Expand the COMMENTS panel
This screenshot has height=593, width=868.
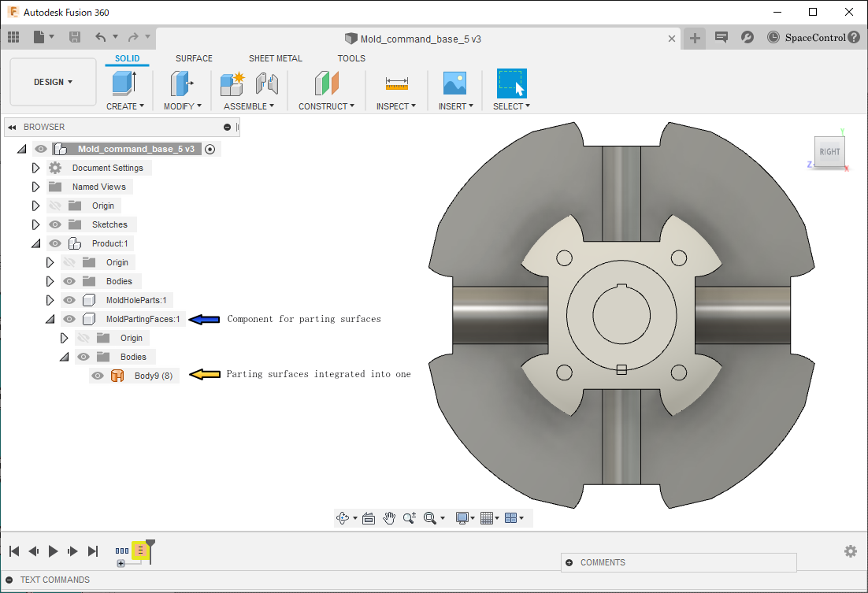[x=569, y=562]
